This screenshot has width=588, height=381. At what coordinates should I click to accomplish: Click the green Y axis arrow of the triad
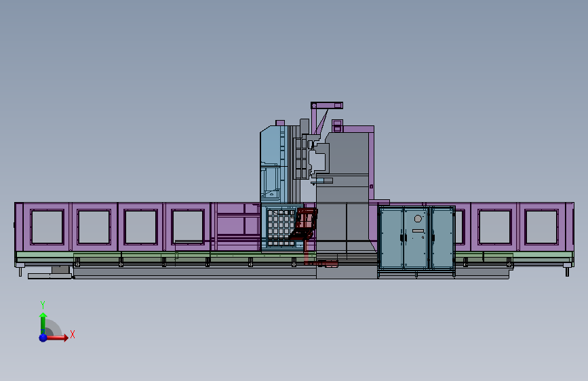pyautogui.click(x=43, y=322)
